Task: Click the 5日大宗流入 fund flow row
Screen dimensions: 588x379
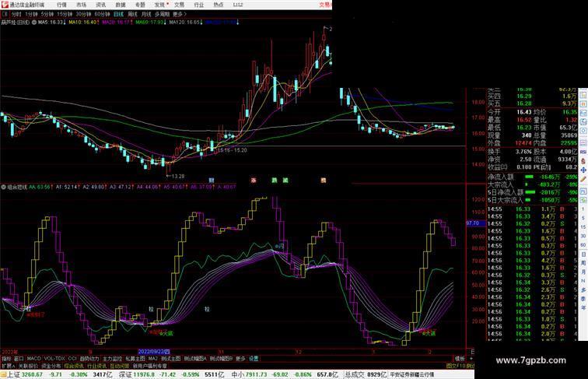Action: point(533,200)
